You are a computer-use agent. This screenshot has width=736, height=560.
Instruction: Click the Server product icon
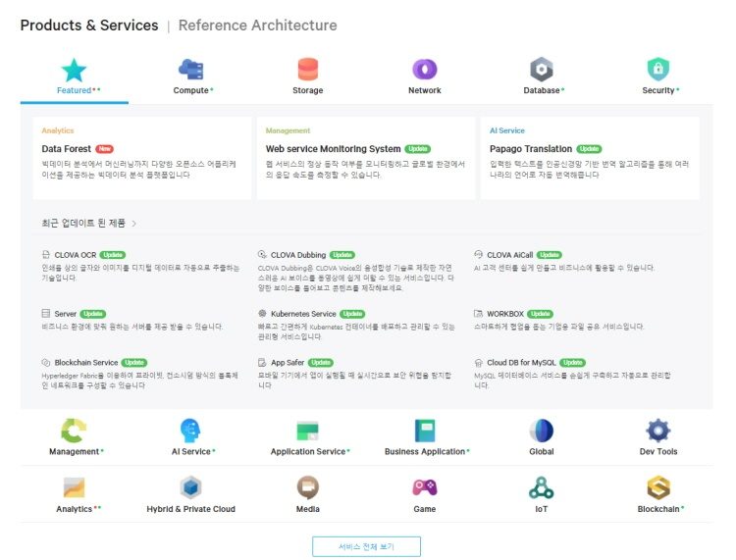tap(45, 313)
